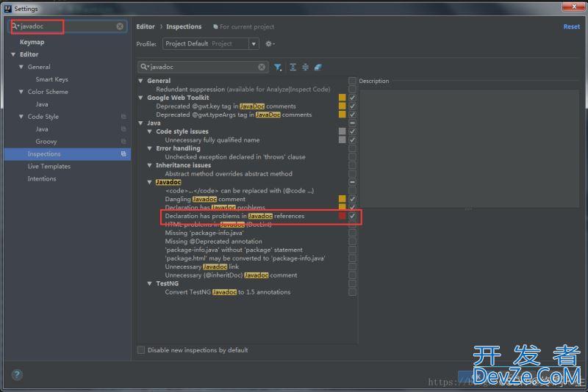This screenshot has width=588, height=392.
Task: Collapse the Color Scheme node arrow
Action: 21,92
